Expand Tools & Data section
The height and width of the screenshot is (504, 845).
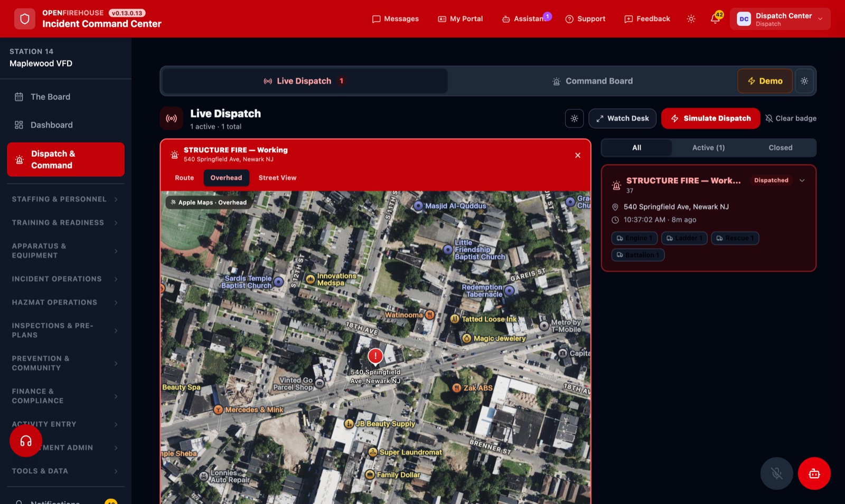pyautogui.click(x=65, y=471)
